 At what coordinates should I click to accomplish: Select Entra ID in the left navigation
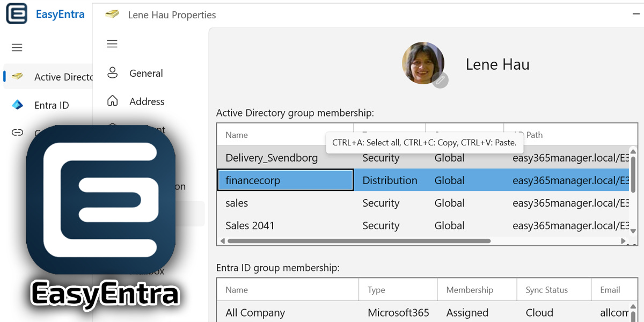(x=52, y=105)
